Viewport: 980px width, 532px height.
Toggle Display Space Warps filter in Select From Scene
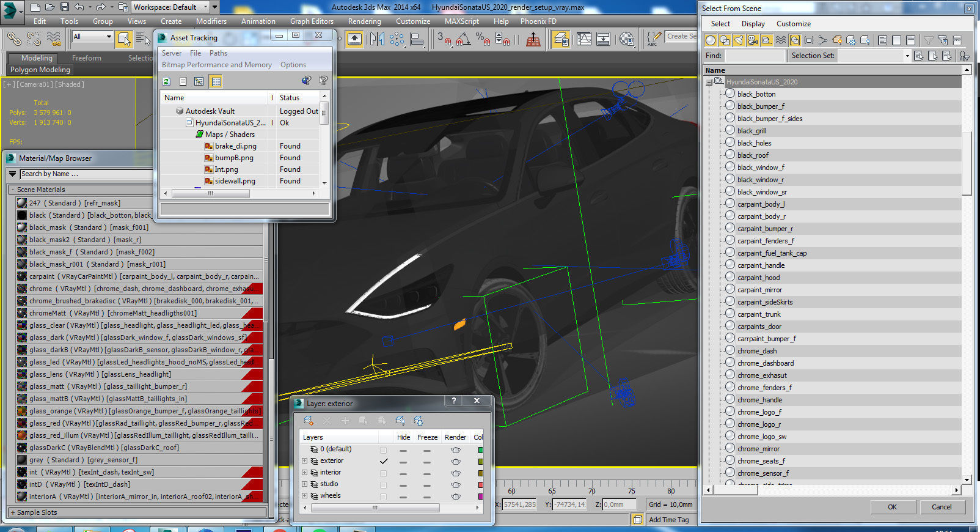pos(781,40)
